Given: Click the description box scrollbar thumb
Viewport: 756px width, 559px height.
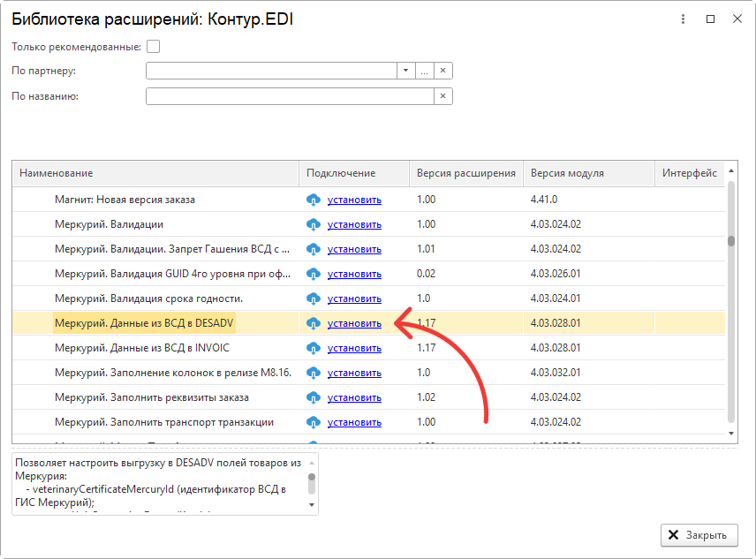Looking at the screenshot, I should coord(312,477).
